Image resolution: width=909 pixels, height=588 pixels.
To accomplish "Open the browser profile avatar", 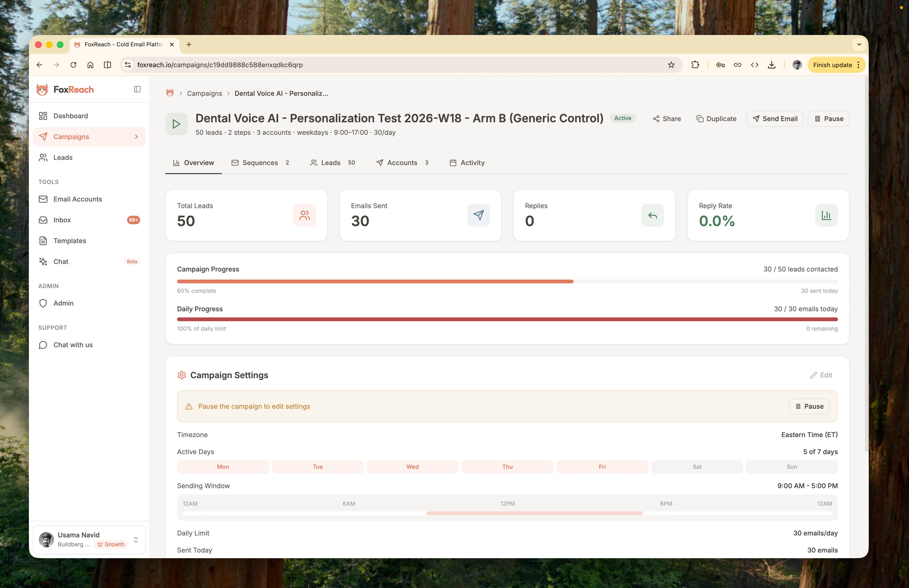I will tap(797, 65).
